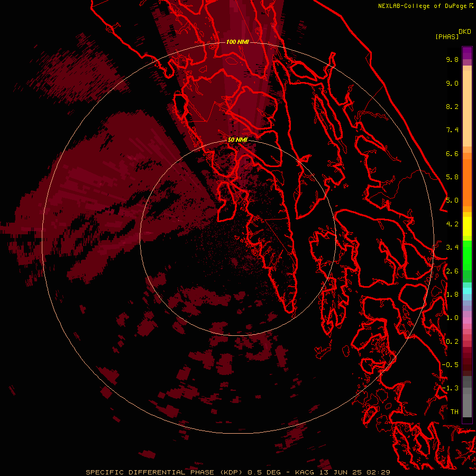
Task: Click the 7.4 value on color scale
Action: (452, 130)
